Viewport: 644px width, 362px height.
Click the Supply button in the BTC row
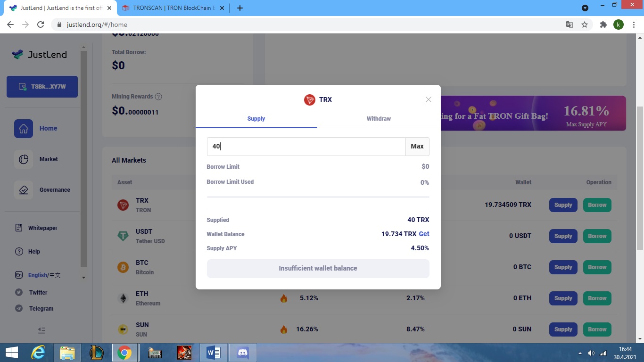[563, 267]
